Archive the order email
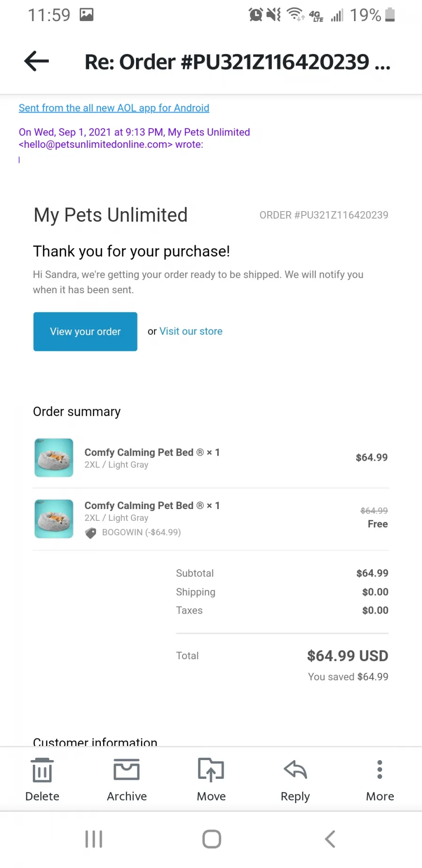Viewport: 422px width, 868px height. coord(127,779)
